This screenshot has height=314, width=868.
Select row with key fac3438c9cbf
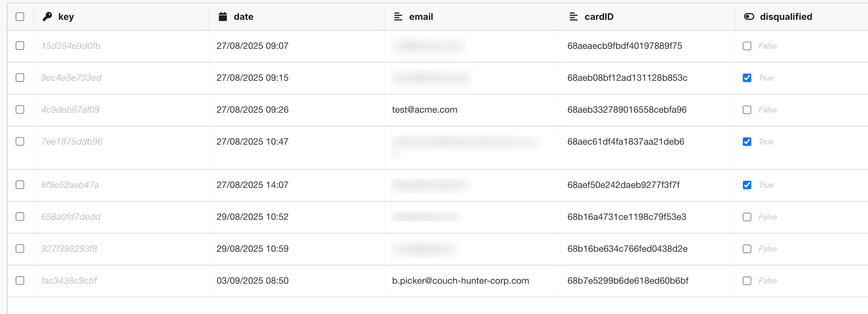[20, 281]
